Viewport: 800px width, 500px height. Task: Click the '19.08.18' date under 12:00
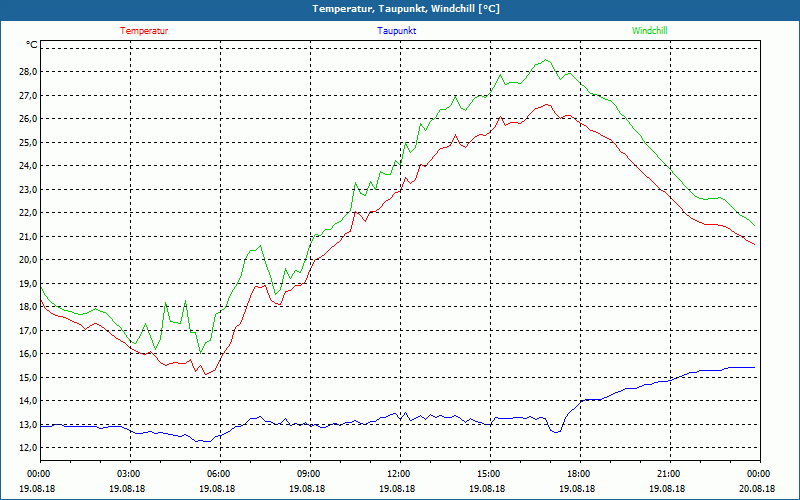pyautogui.click(x=397, y=488)
